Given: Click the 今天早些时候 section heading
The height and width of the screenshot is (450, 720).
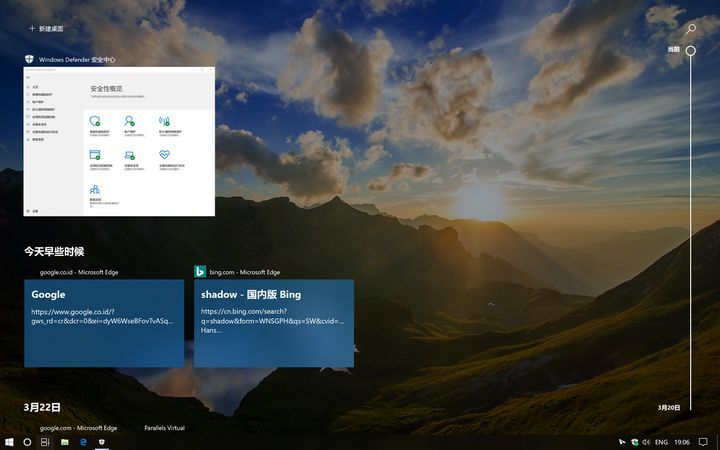Looking at the screenshot, I should pos(54,251).
